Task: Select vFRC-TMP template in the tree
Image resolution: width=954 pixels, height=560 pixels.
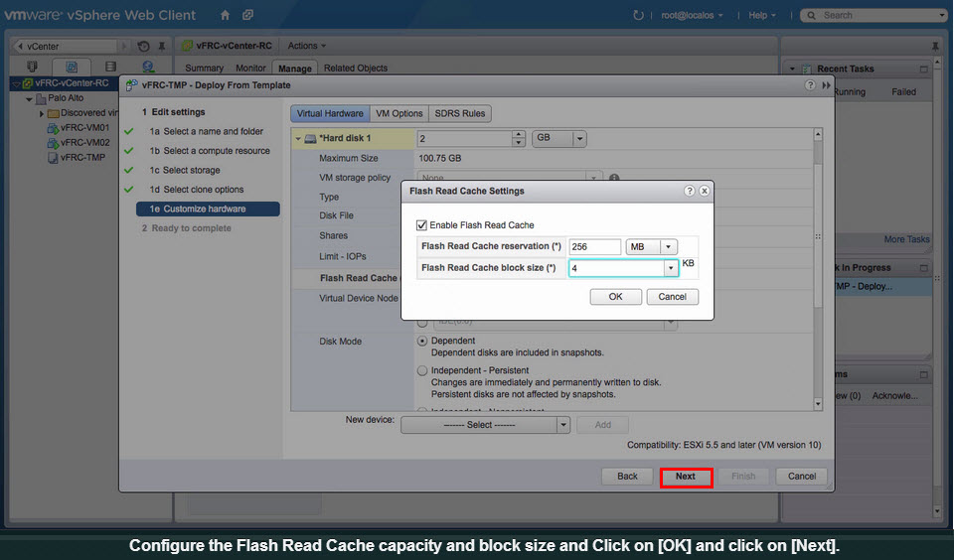Action: [77, 158]
